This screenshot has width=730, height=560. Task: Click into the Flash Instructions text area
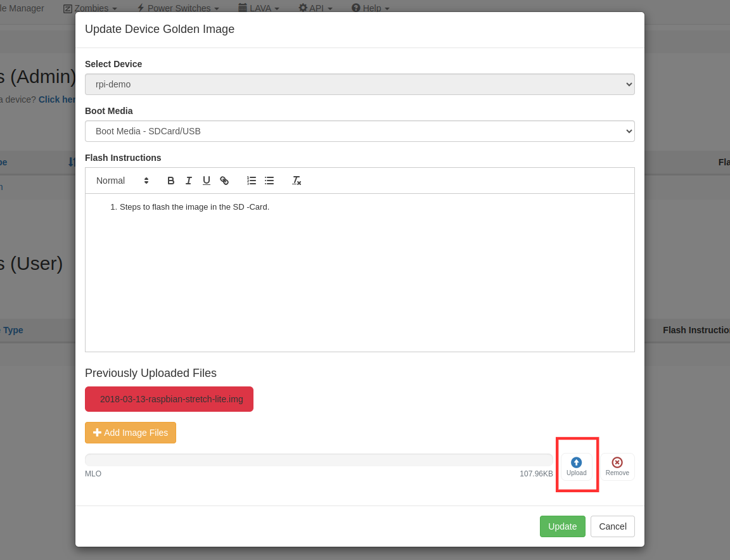point(360,273)
